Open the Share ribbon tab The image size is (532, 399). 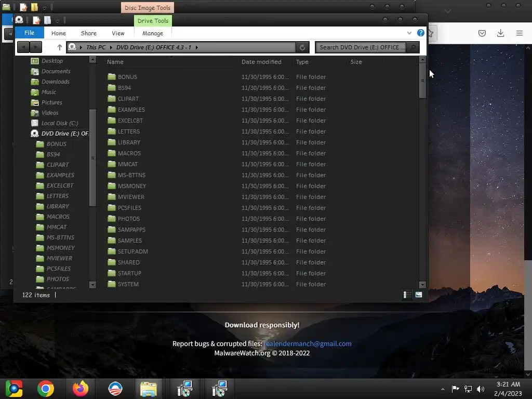pos(88,33)
